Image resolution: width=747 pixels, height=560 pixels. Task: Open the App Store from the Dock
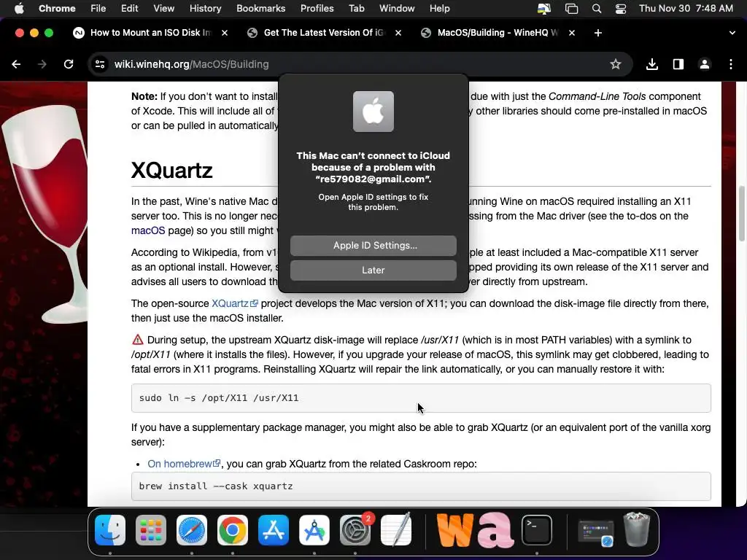click(x=274, y=530)
